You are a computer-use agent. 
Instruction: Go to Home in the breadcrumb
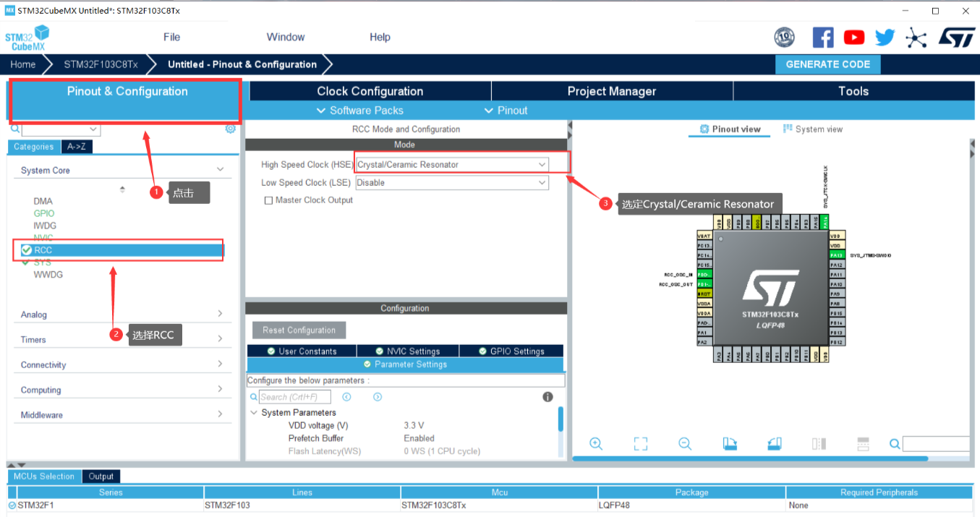pos(22,64)
